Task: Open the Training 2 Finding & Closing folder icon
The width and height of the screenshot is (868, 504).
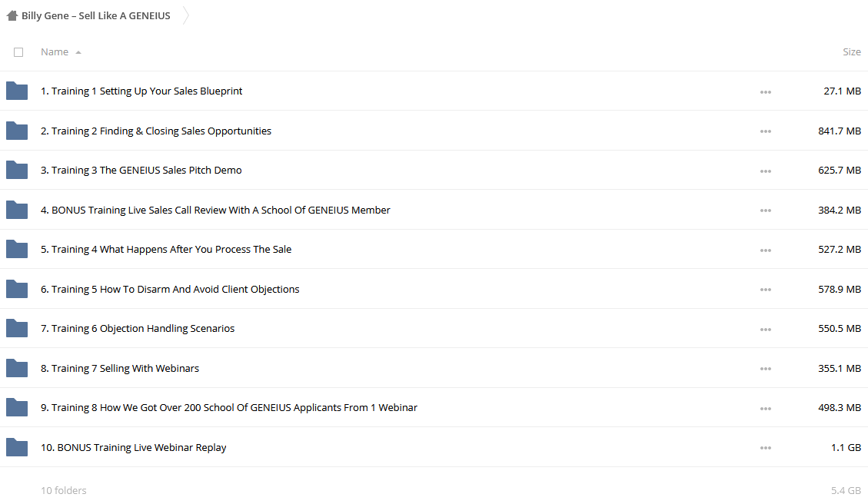Action: click(17, 131)
